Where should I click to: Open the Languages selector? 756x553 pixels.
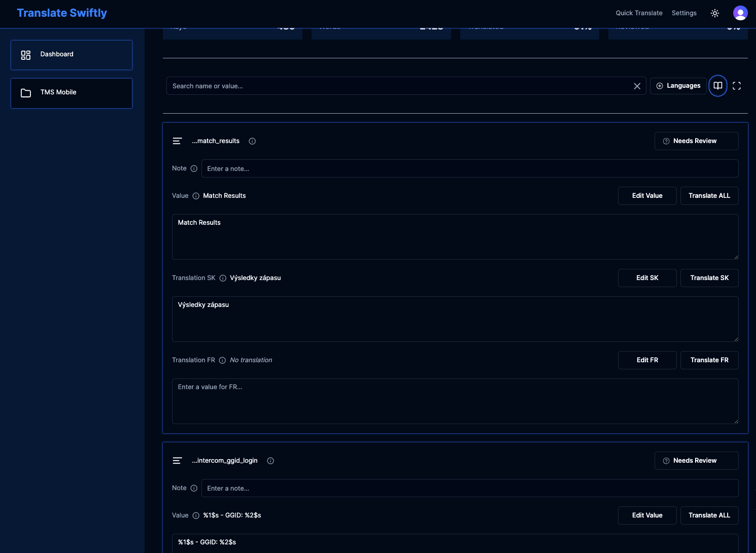(x=678, y=86)
